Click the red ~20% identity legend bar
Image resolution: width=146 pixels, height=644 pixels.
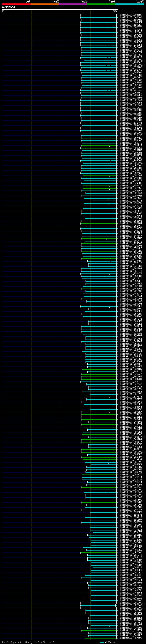point(16,4)
